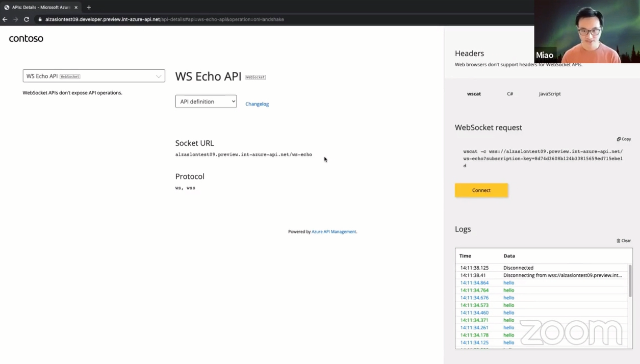Image resolution: width=640 pixels, height=364 pixels.
Task: Click the wscat command text
Action: tap(543, 159)
